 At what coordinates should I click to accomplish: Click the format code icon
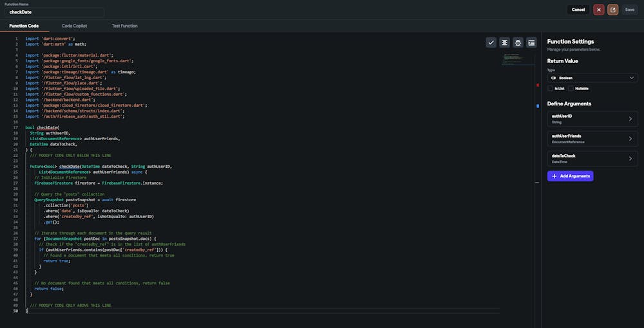point(505,42)
